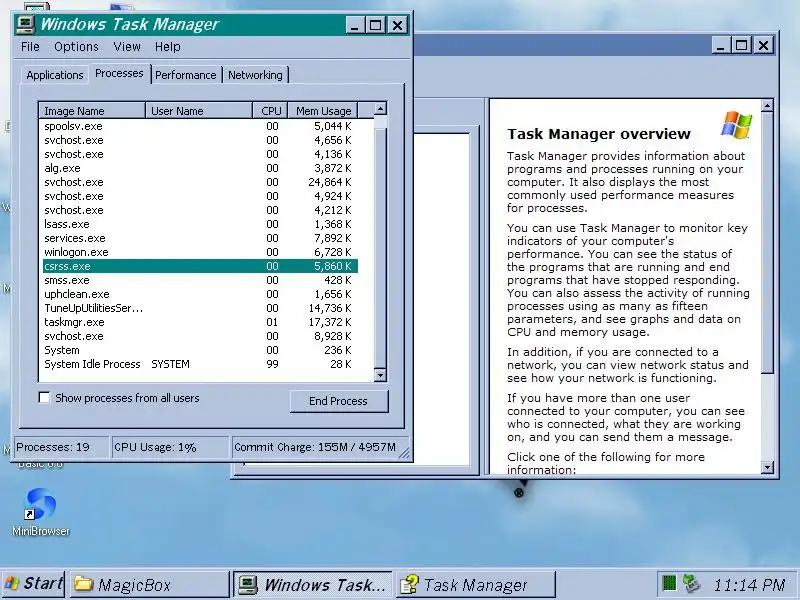
Task: Select the System process row
Action: [200, 350]
